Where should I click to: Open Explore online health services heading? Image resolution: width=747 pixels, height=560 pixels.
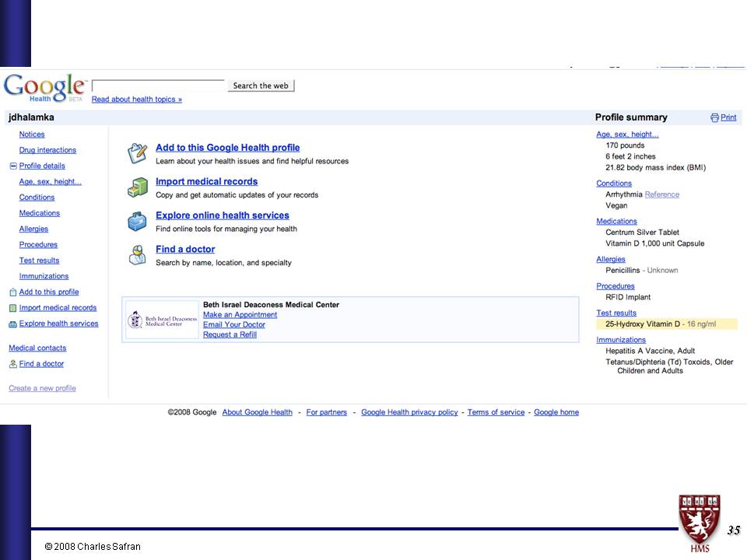[223, 215]
